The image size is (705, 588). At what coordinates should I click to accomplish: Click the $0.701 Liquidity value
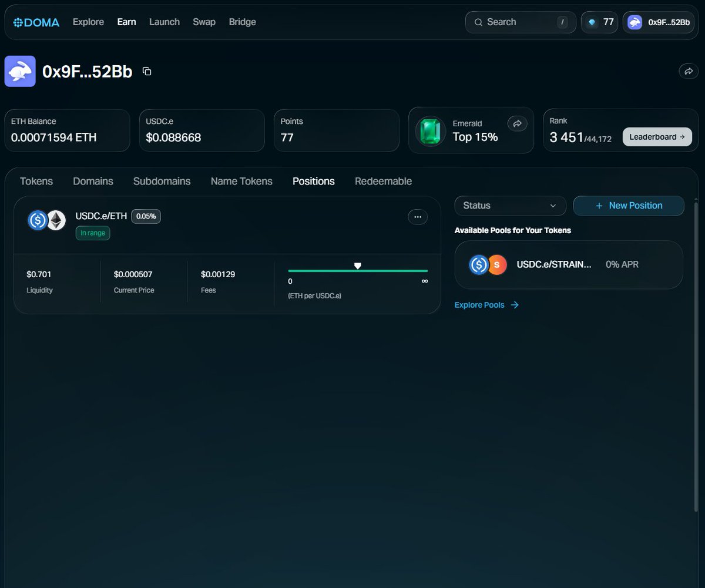coord(39,274)
